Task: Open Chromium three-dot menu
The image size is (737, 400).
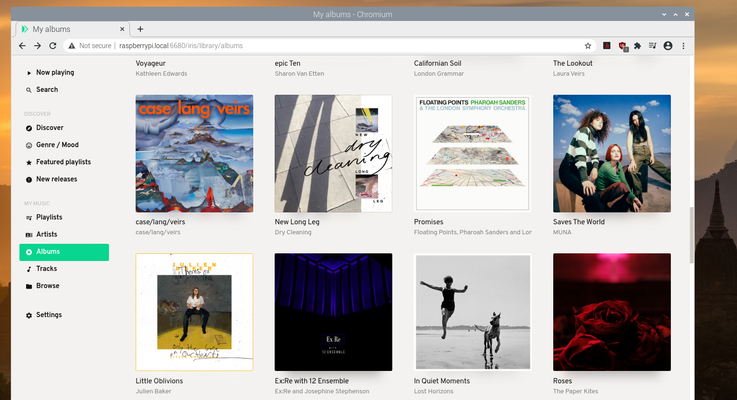Action: point(684,46)
